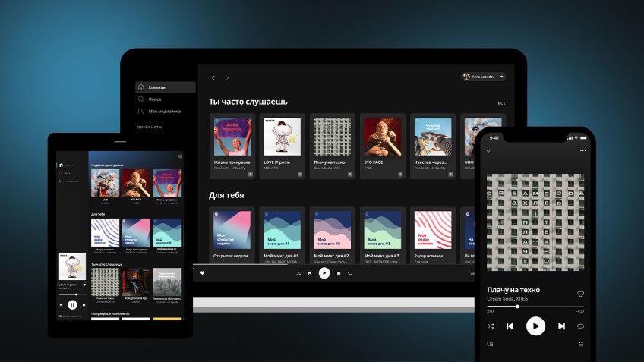This screenshot has width=644, height=362.
Task: Open Чувства через playlist card on laptop
Action: 433,146
